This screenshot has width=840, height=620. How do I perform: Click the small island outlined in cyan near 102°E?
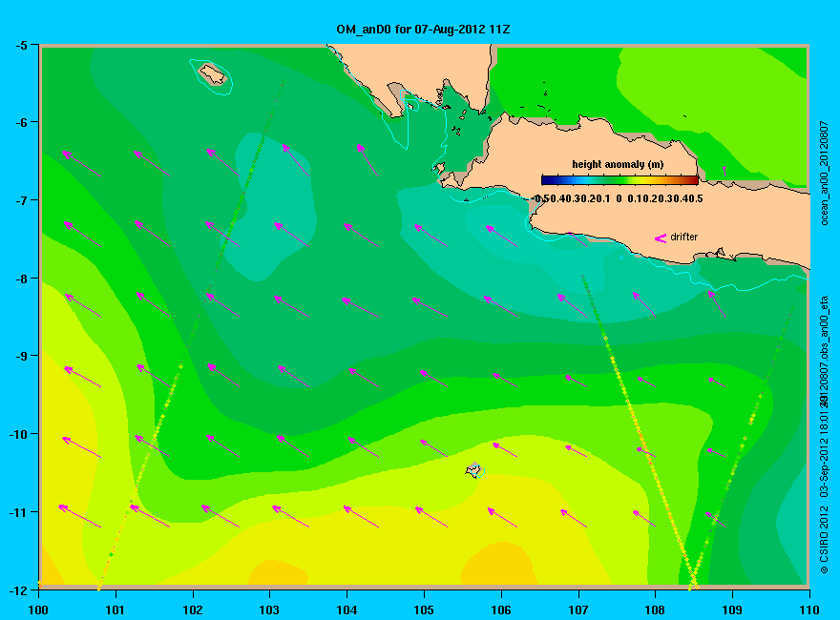(213, 74)
